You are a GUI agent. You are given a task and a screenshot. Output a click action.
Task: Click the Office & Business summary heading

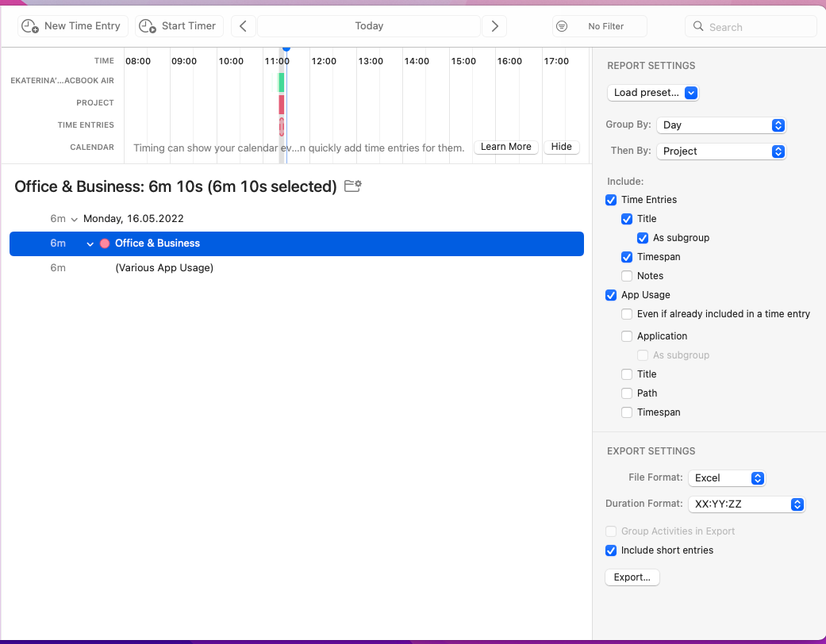[x=175, y=186]
